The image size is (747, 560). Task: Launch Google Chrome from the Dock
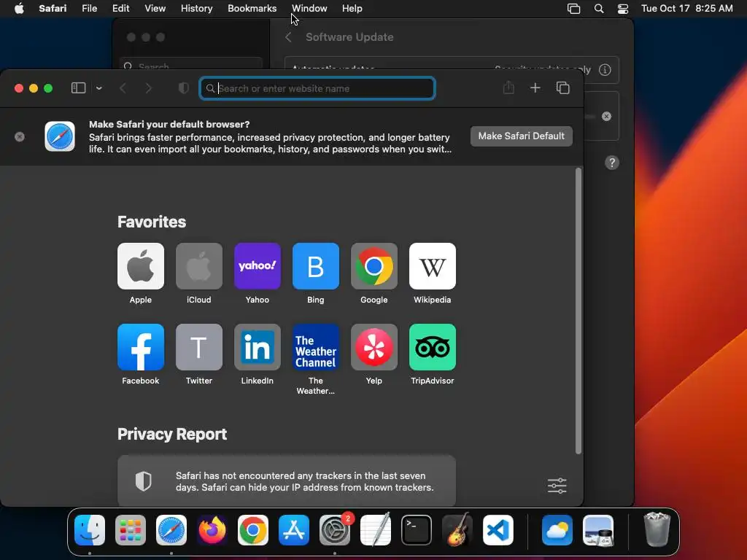253,530
